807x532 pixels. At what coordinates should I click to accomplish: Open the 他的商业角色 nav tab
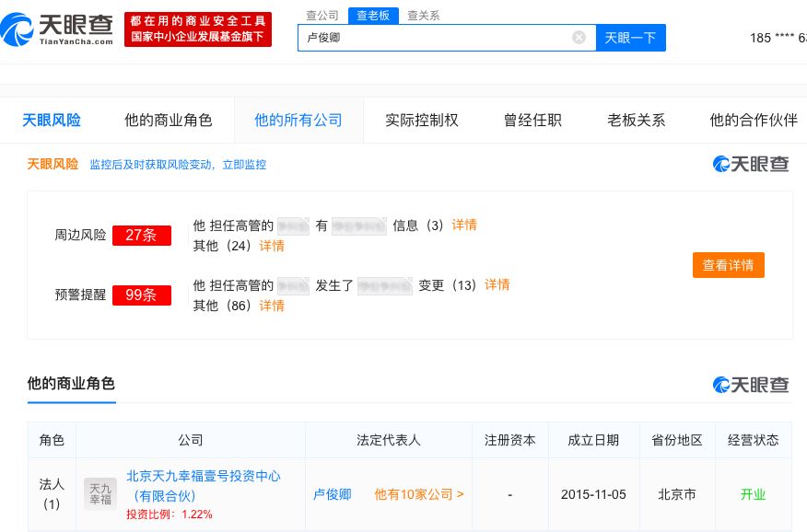pyautogui.click(x=169, y=121)
